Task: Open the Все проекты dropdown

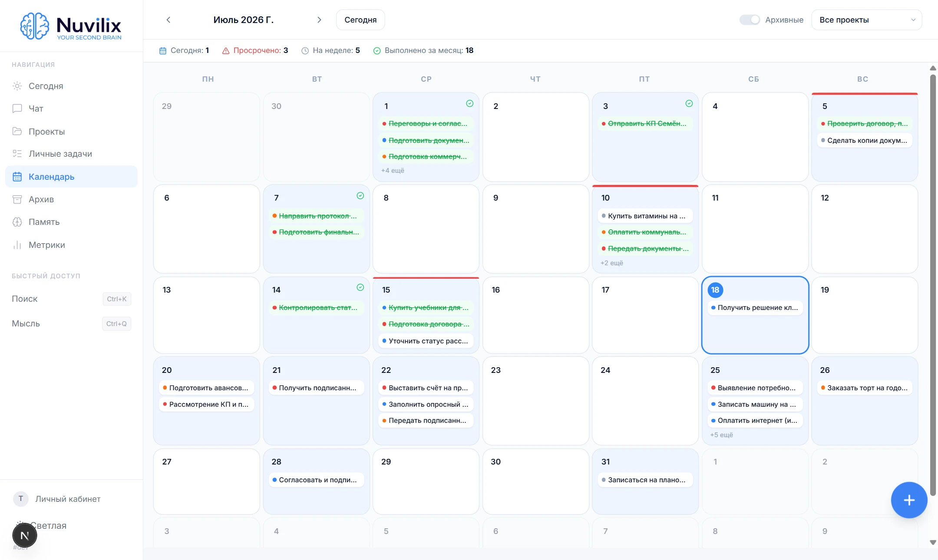Action: pos(866,20)
